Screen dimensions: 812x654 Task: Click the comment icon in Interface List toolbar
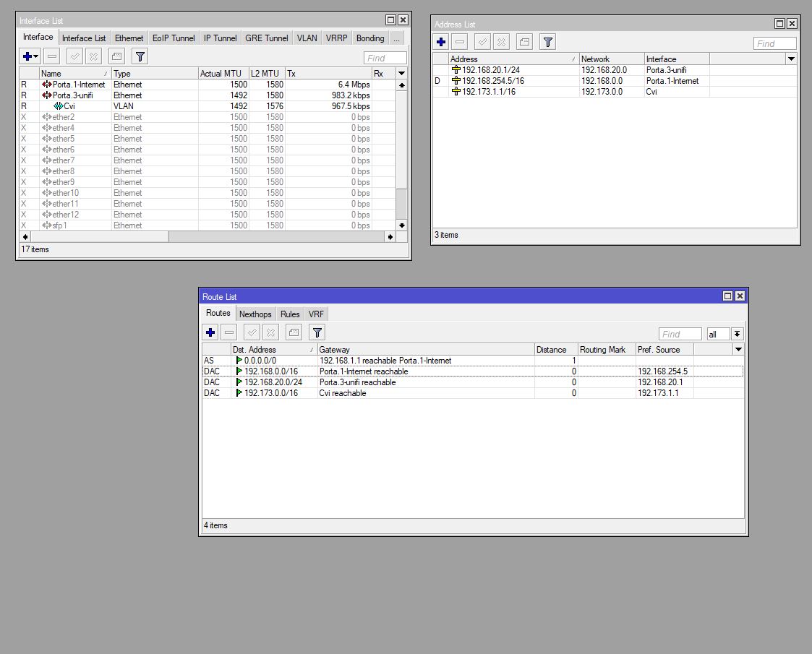tap(116, 56)
